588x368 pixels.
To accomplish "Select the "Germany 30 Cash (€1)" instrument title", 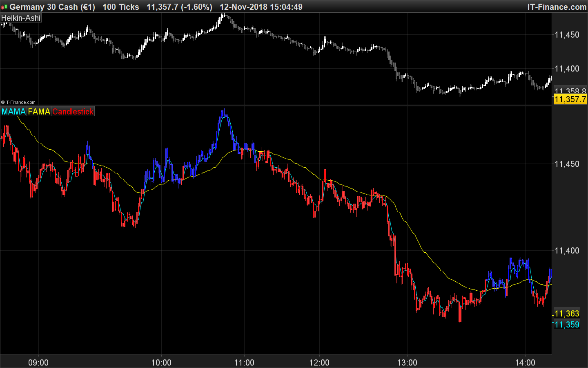I will click(x=52, y=7).
